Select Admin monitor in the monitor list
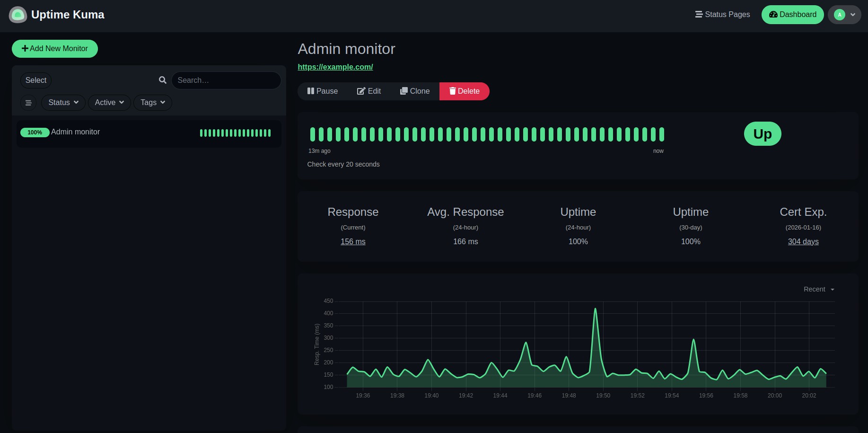Viewport: 868px width, 433px height. (76, 132)
